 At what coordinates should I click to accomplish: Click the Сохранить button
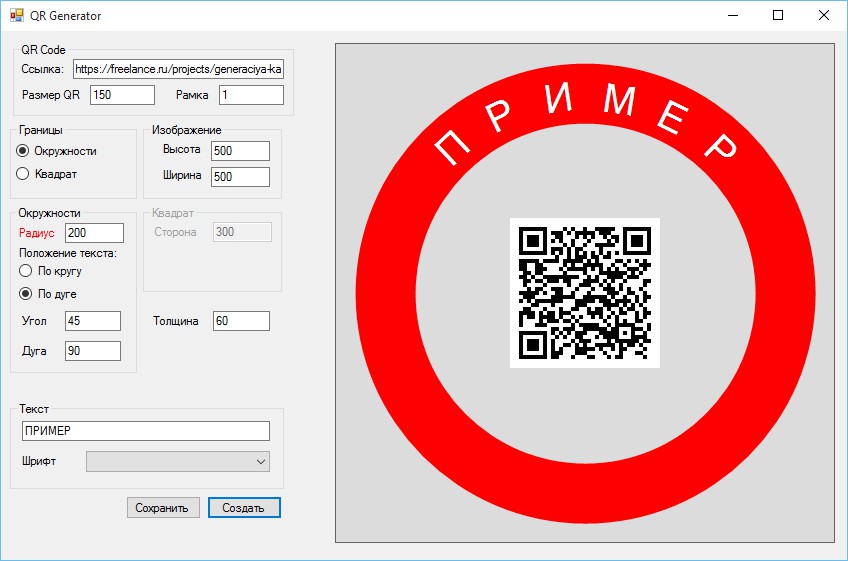(163, 507)
